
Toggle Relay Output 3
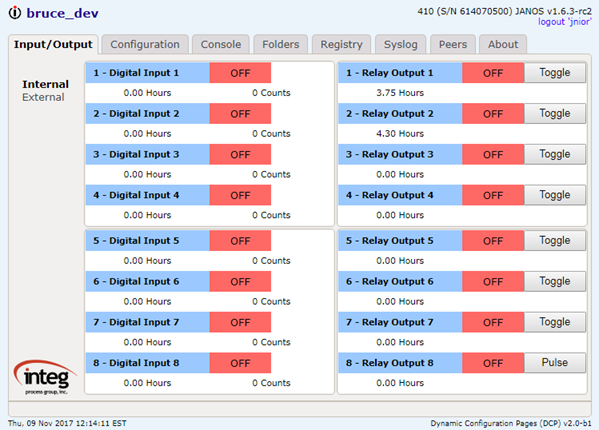click(555, 154)
